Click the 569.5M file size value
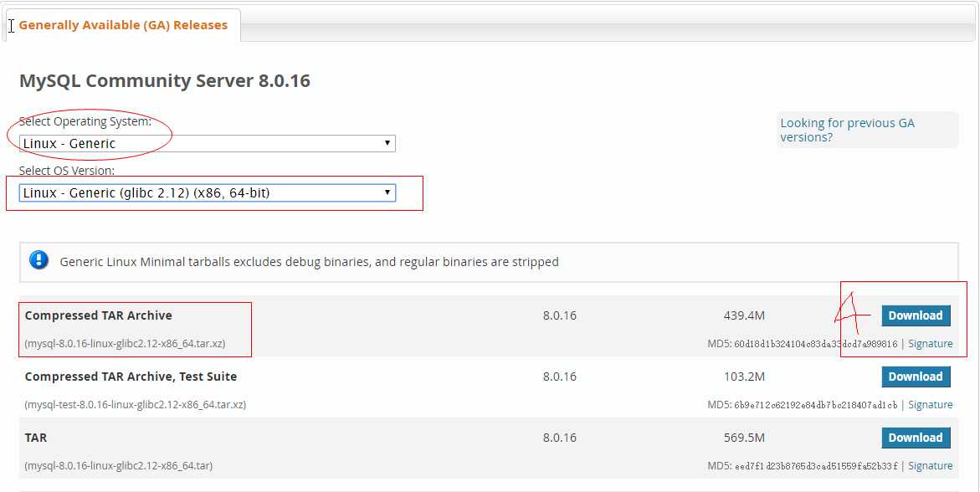 pos(744,438)
